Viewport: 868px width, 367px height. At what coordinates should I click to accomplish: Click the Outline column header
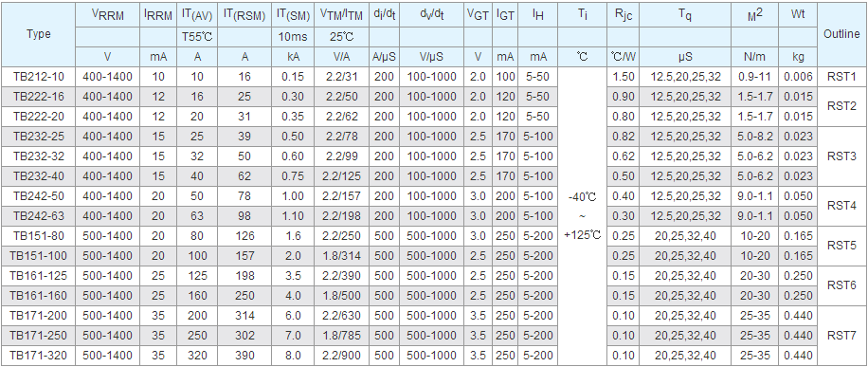point(841,34)
